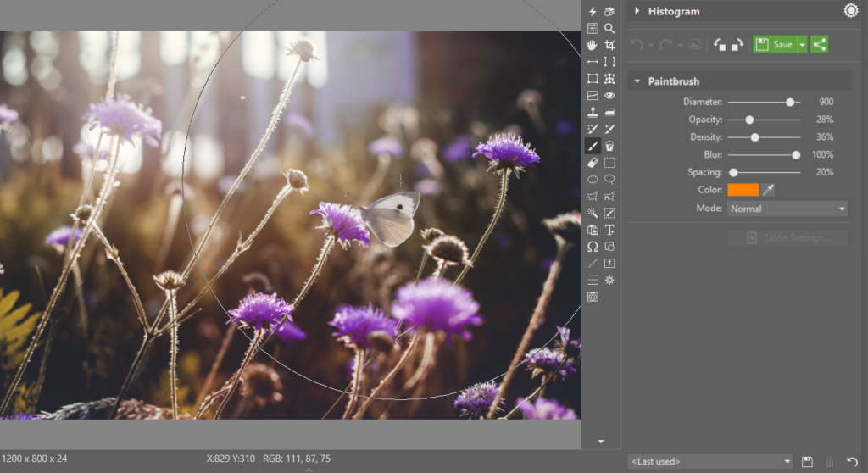The height and width of the screenshot is (473, 868).
Task: Click the Density slider handle
Action: tap(754, 137)
